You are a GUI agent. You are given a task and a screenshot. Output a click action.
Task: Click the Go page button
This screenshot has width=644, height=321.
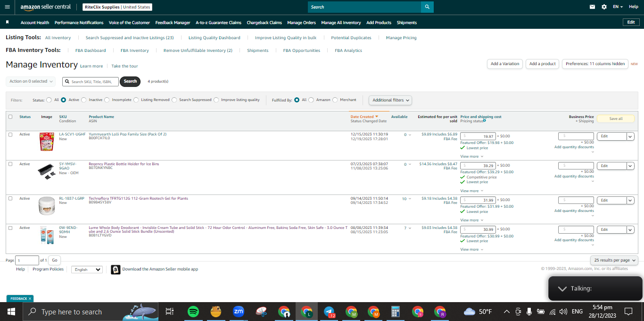(x=55, y=260)
